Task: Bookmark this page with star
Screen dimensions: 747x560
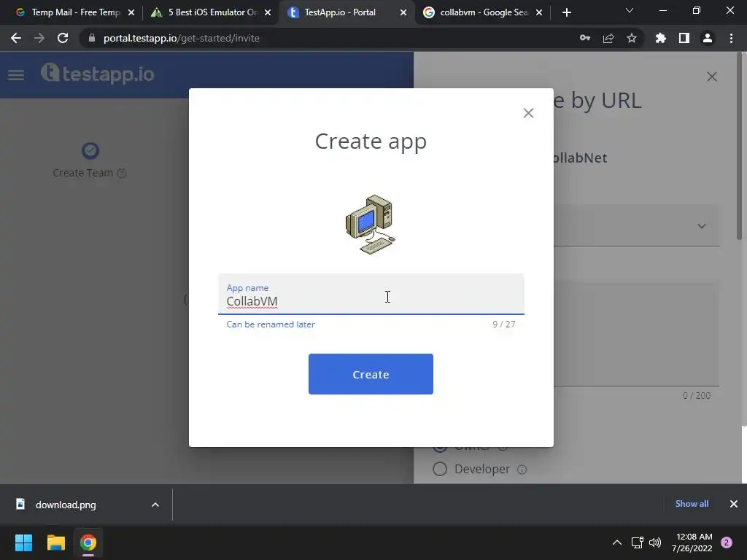Action: point(632,38)
